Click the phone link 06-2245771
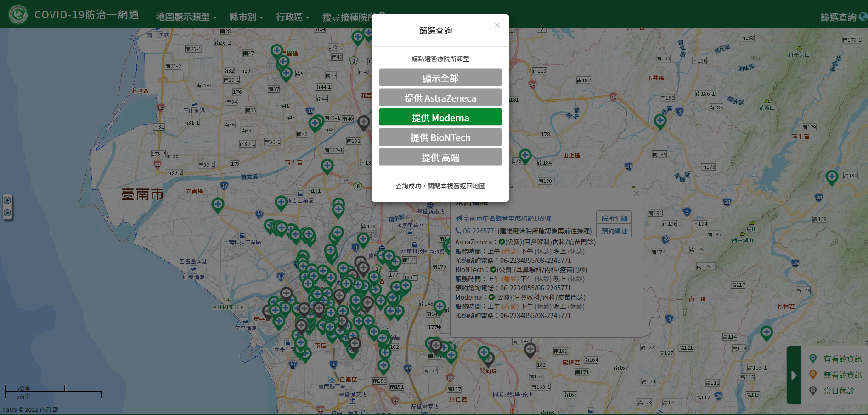Image resolution: width=868 pixels, height=415 pixels. 480,231
